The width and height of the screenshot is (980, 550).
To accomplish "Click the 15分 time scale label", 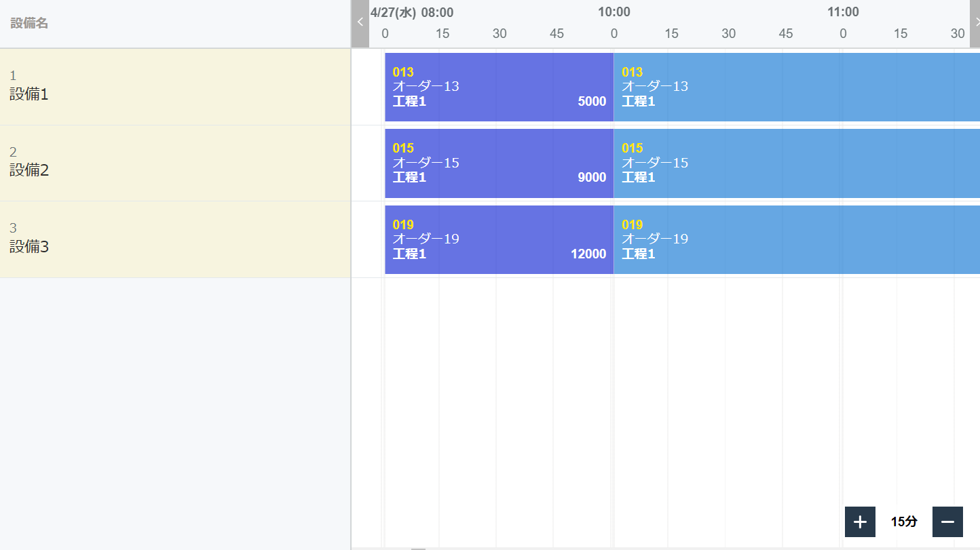I will coord(904,522).
